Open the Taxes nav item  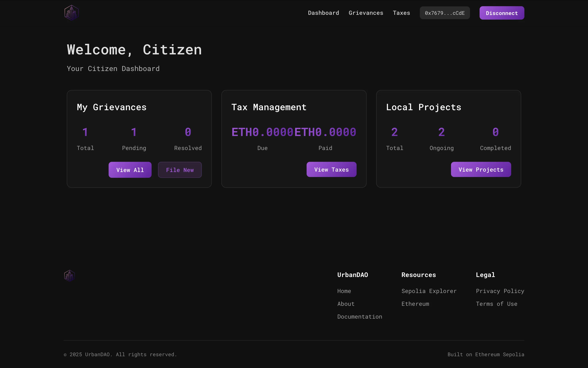[x=401, y=13]
